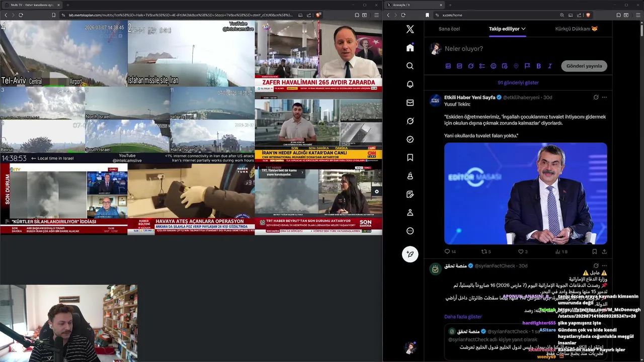The height and width of the screenshot is (362, 644).
Task: Open the verified badge icon in X sidebar
Action: point(410,139)
